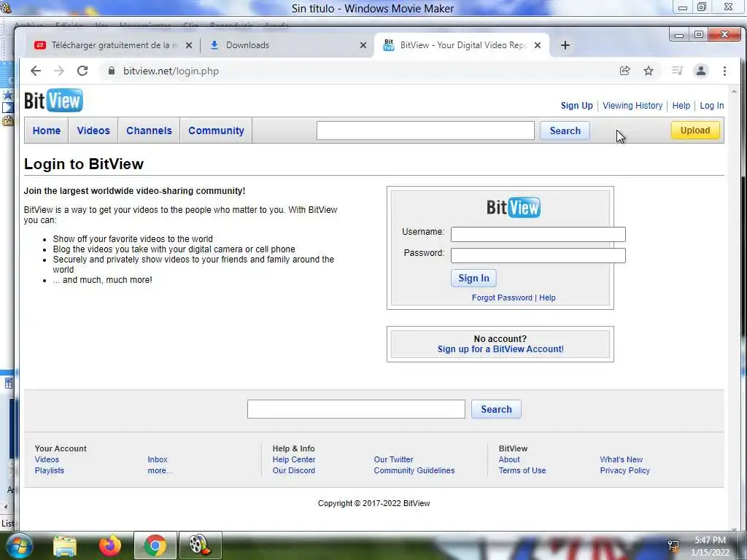Click the footer more... link
This screenshot has height=560, width=747.
click(160, 470)
